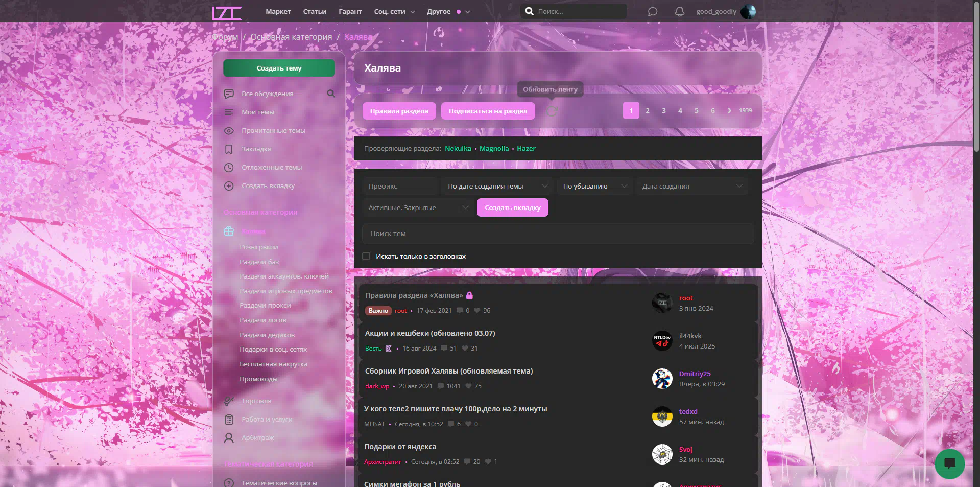The height and width of the screenshot is (487, 980).
Task: Open moderator Nekulka's profile
Action: click(458, 148)
